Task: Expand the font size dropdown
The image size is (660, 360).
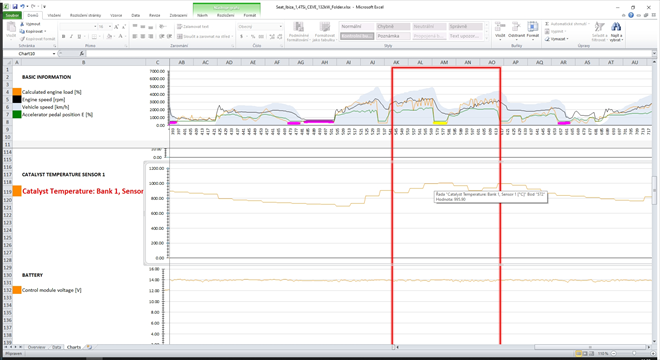Action: [110, 27]
